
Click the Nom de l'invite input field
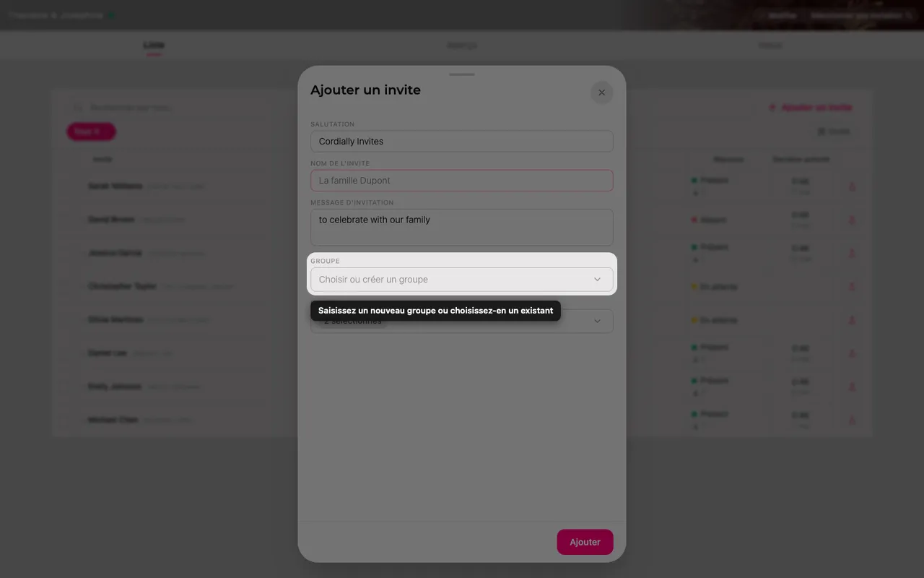[x=462, y=181]
